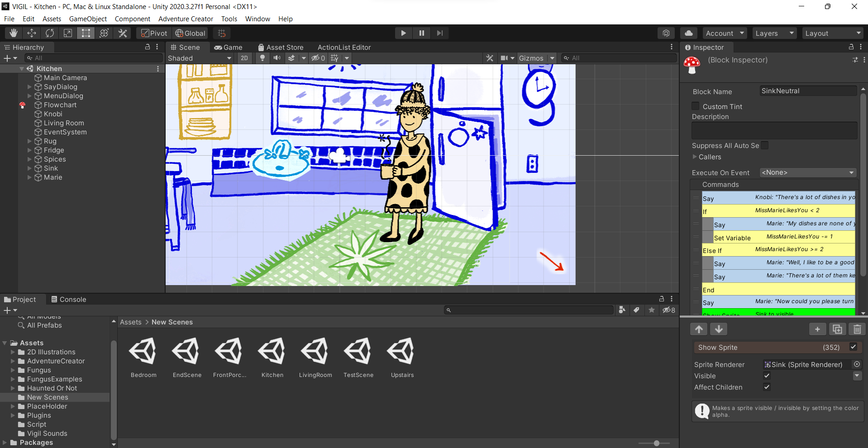Viewport: 868px width, 448px height.
Task: Select the Rotate tool
Action: (x=50, y=33)
